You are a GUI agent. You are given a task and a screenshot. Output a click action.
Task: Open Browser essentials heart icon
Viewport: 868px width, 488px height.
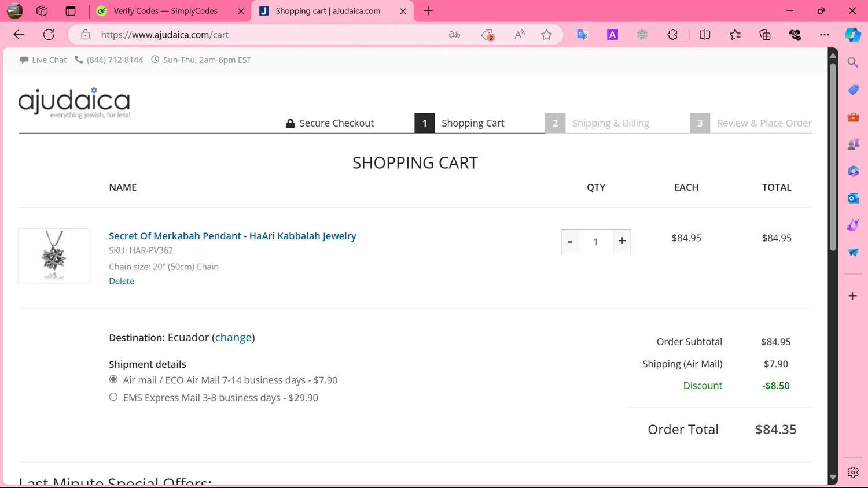(795, 35)
